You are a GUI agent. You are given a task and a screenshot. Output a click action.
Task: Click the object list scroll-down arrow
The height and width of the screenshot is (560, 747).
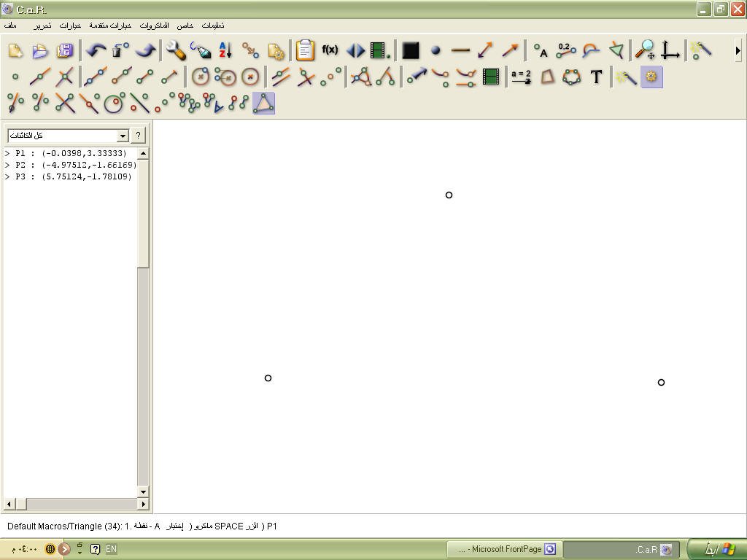pyautogui.click(x=143, y=491)
